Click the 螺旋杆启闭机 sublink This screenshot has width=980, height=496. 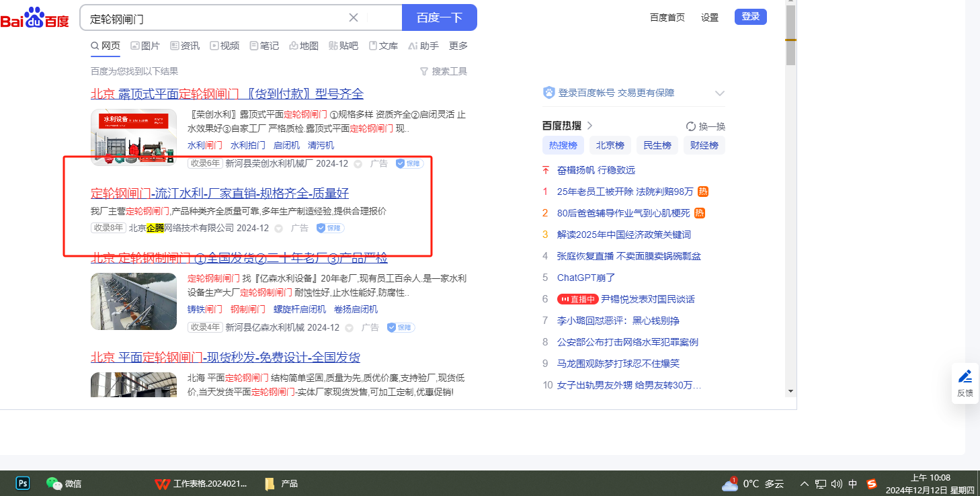300,309
